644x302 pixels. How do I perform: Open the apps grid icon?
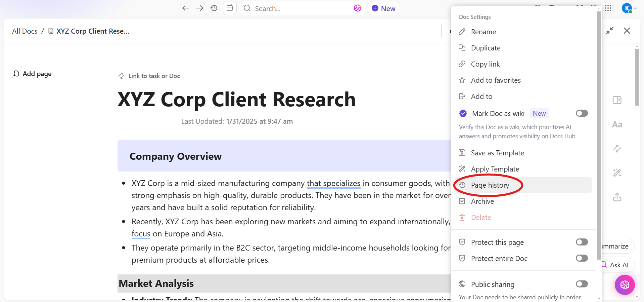(608, 8)
